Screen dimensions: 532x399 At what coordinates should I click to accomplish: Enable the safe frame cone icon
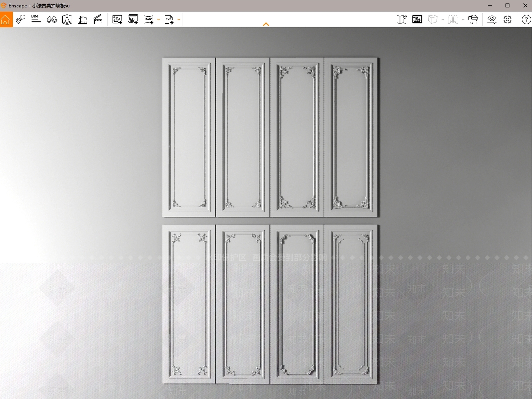point(67,20)
